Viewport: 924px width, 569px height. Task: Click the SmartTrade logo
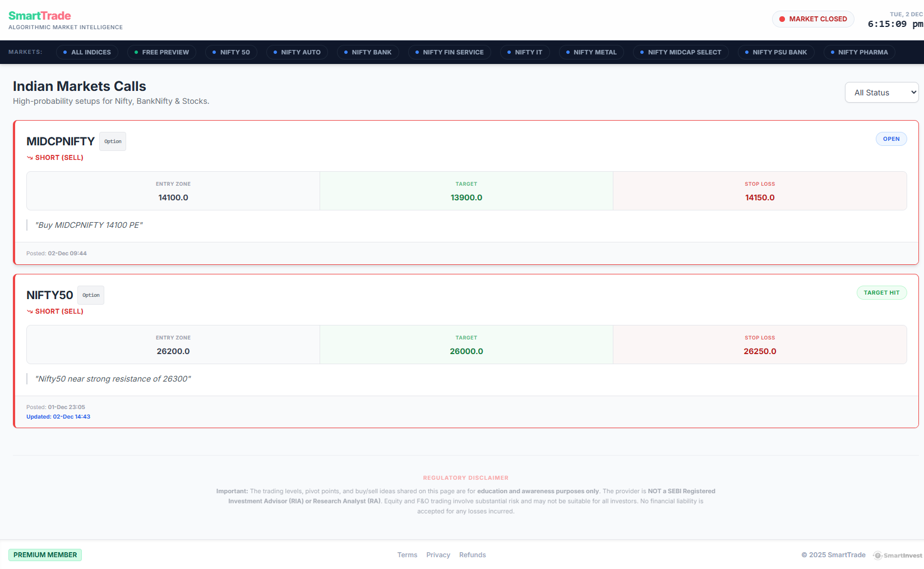pyautogui.click(x=40, y=16)
